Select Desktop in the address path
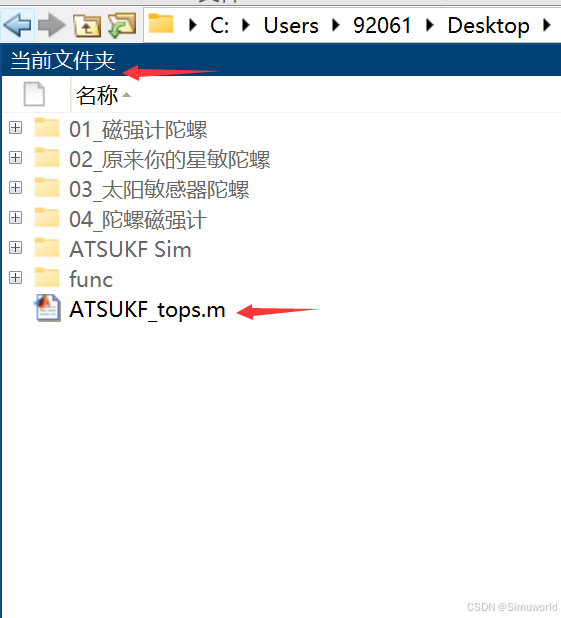This screenshot has height=618, width=561. 488,26
